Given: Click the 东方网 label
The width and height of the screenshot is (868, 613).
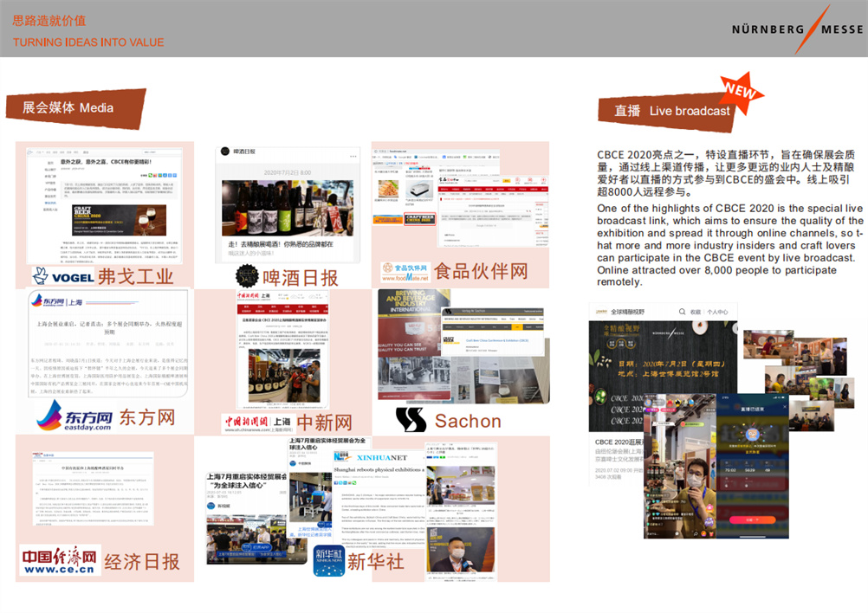Looking at the screenshot, I should coord(147,416).
